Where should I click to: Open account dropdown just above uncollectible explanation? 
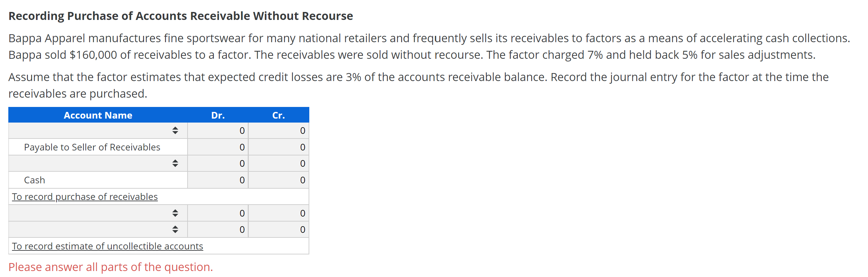tap(98, 230)
